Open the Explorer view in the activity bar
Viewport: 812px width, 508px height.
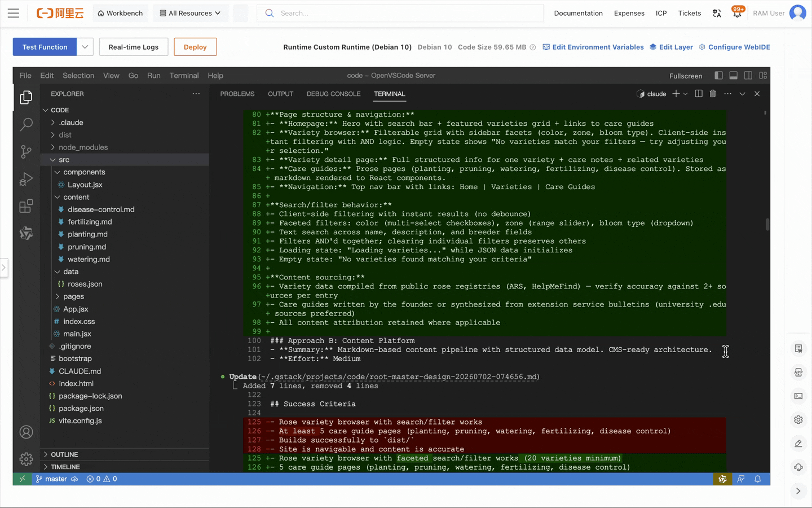pyautogui.click(x=26, y=97)
